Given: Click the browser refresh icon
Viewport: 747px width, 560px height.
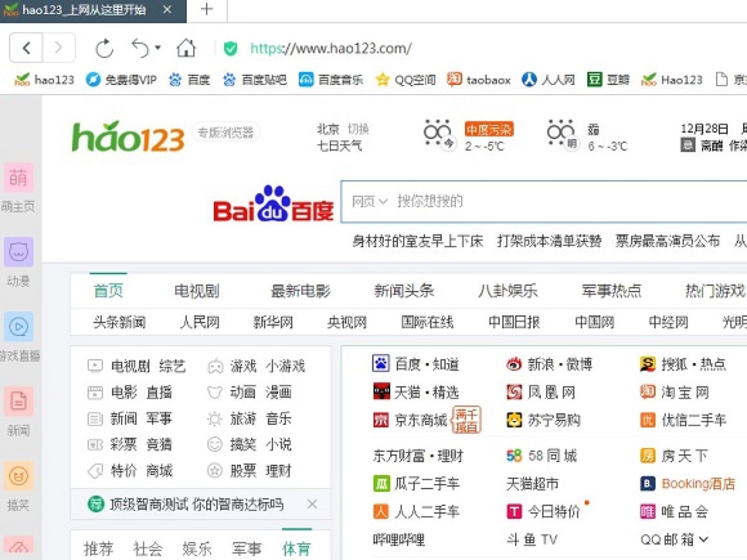Looking at the screenshot, I should [x=104, y=48].
